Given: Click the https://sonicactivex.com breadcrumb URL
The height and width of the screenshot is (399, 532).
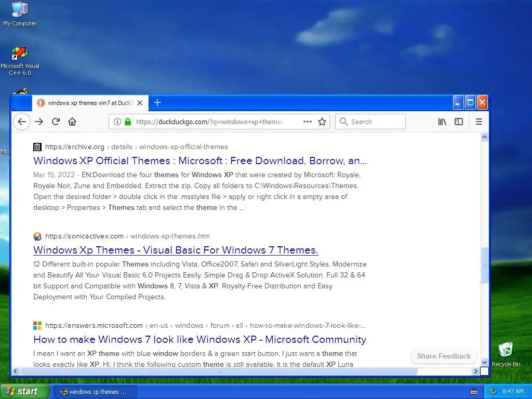Looking at the screenshot, I should (x=84, y=236).
